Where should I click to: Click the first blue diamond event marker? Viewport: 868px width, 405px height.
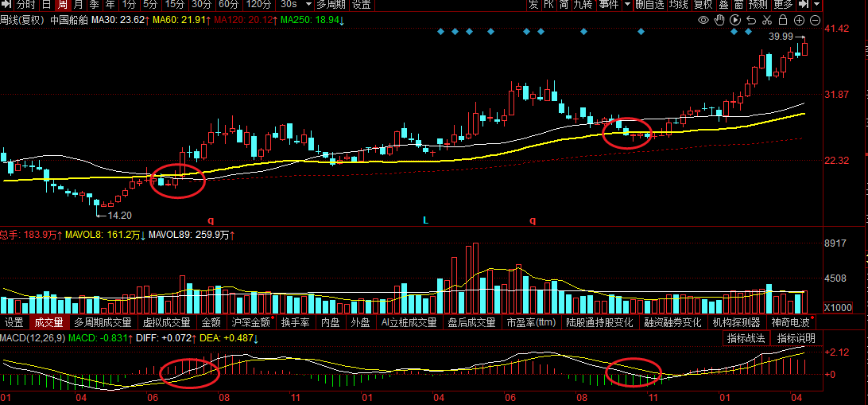(x=441, y=32)
